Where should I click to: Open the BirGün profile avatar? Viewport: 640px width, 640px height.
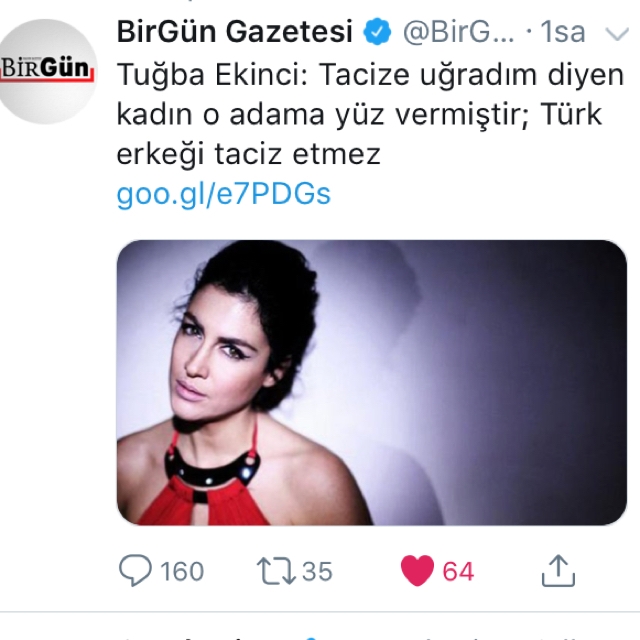(47, 71)
